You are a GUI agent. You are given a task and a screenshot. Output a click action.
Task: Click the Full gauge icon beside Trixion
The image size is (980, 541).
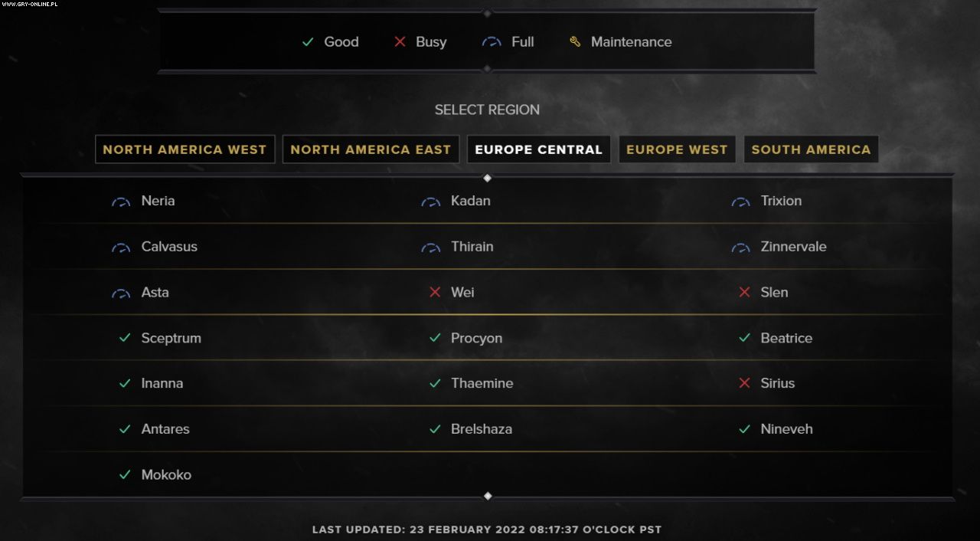740,202
